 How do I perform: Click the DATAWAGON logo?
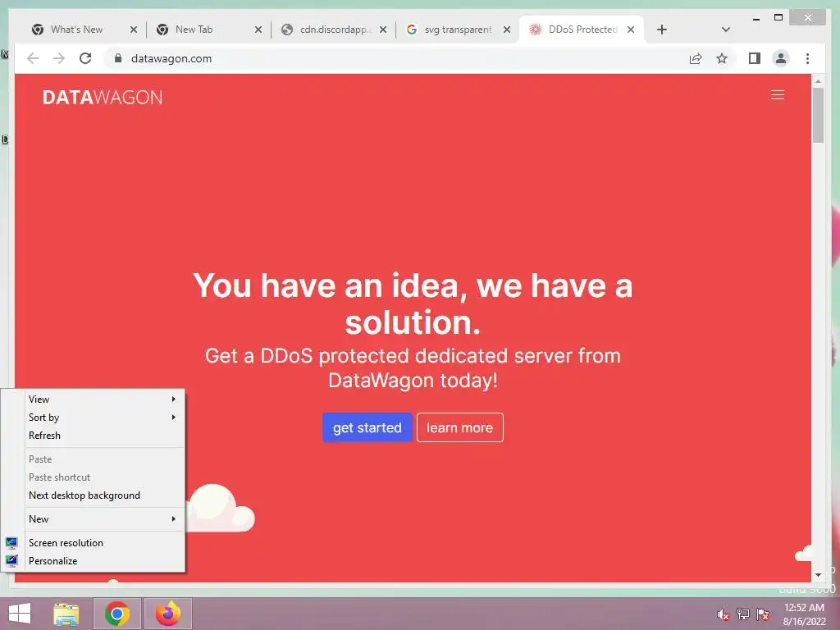click(103, 97)
